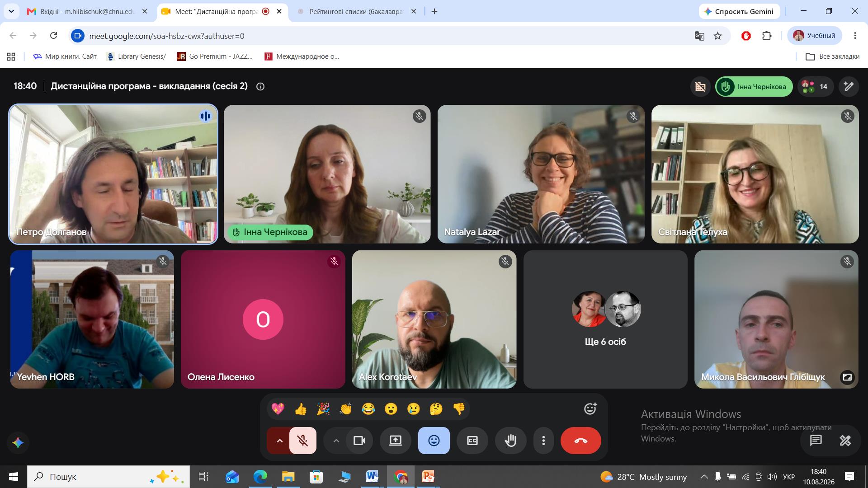Open the Chrome three-dot menu
The height and width of the screenshot is (488, 868).
click(855, 36)
